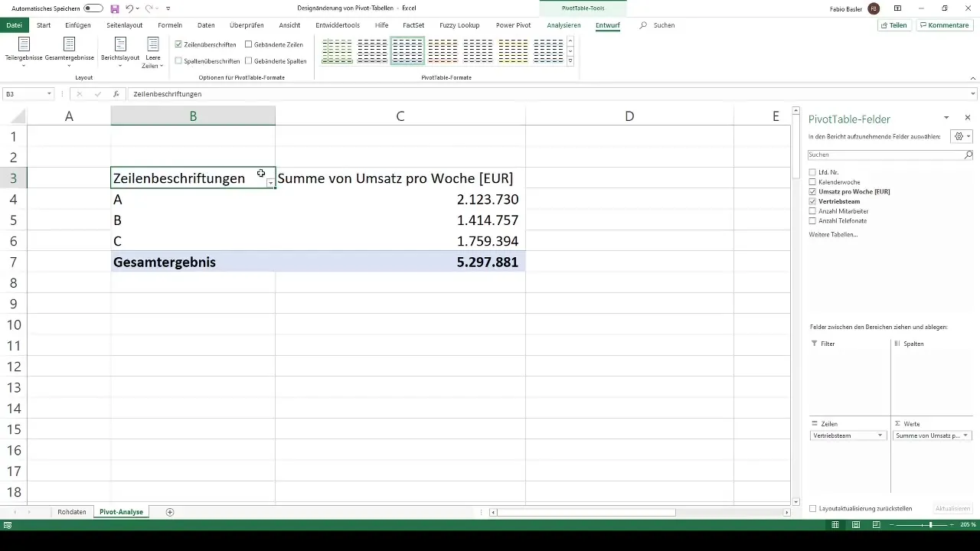This screenshot has height=551, width=980.
Task: Open the Power Pivot ribbon tab
Action: [x=513, y=25]
